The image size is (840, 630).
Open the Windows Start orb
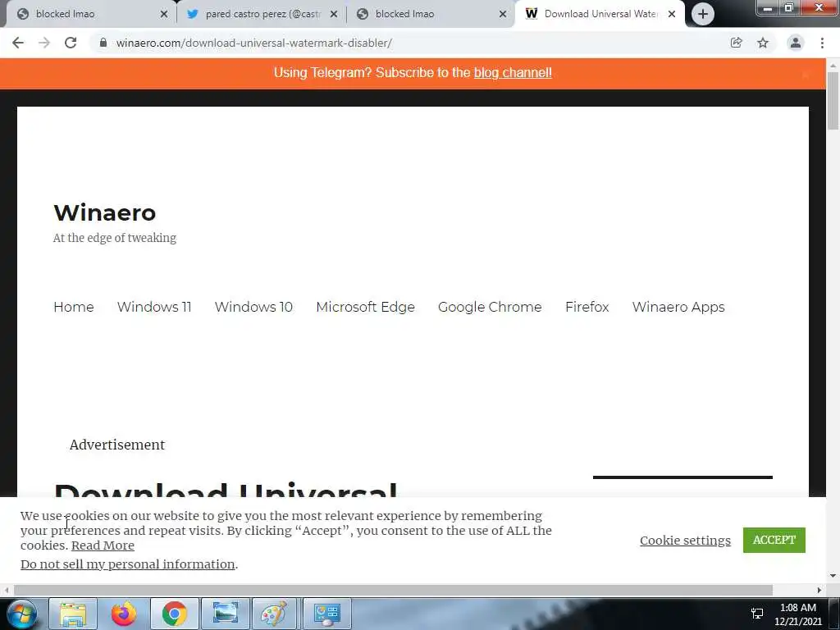pos(22,614)
